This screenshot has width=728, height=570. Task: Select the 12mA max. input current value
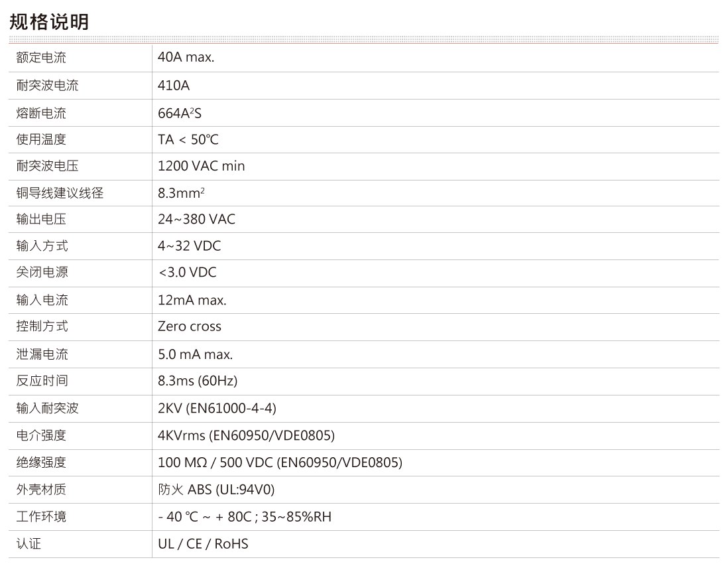click(192, 300)
